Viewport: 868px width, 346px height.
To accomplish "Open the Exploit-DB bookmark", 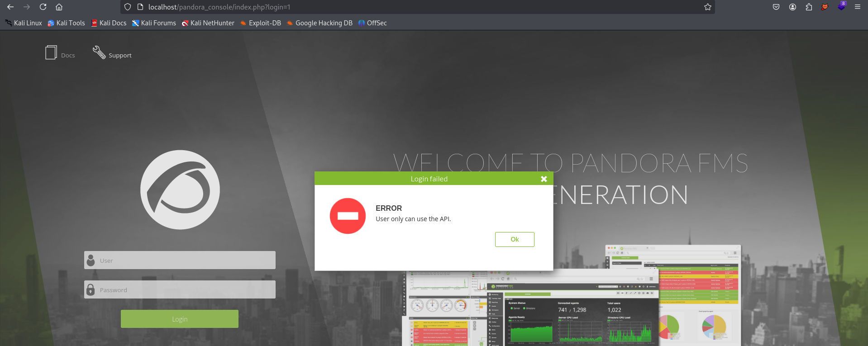I will coord(261,23).
